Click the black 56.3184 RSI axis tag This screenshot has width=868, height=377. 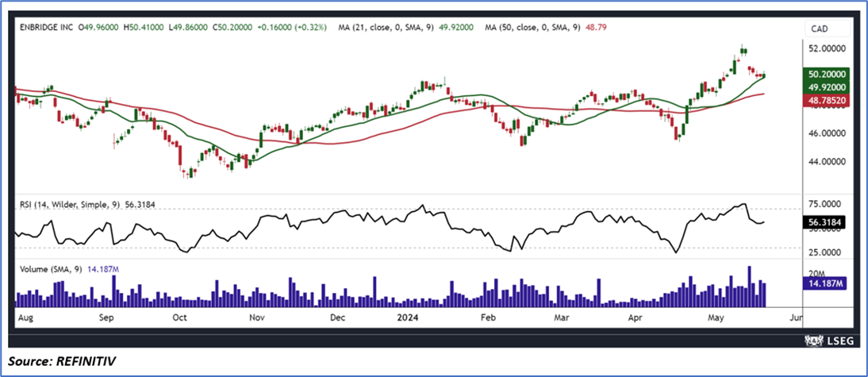point(823,222)
